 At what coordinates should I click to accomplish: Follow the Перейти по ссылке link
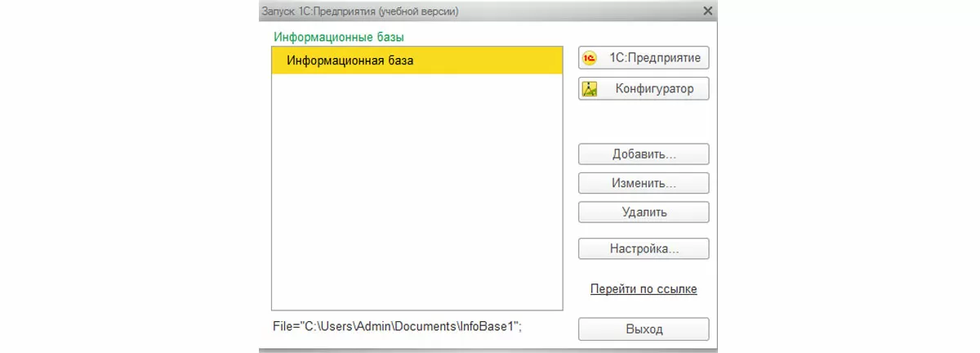(x=644, y=289)
